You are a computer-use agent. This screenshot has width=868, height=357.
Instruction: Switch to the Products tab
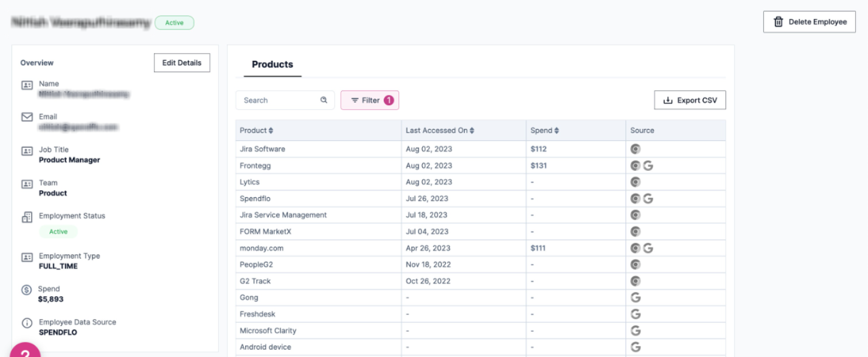click(x=273, y=64)
